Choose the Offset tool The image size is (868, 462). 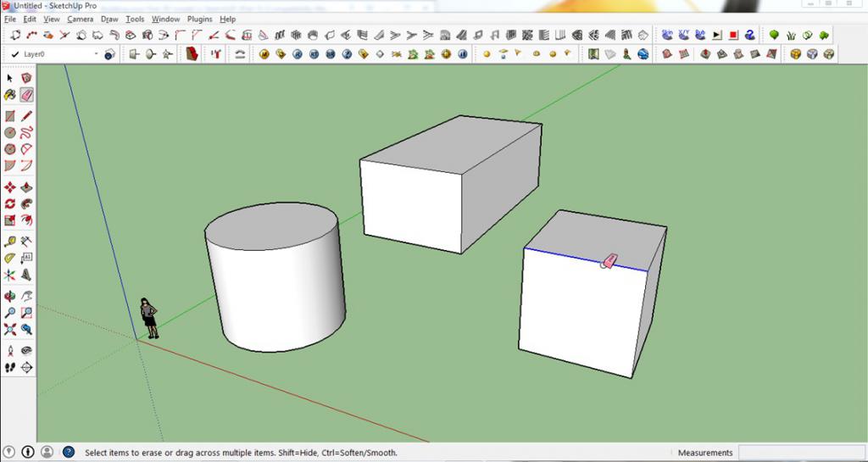click(26, 220)
